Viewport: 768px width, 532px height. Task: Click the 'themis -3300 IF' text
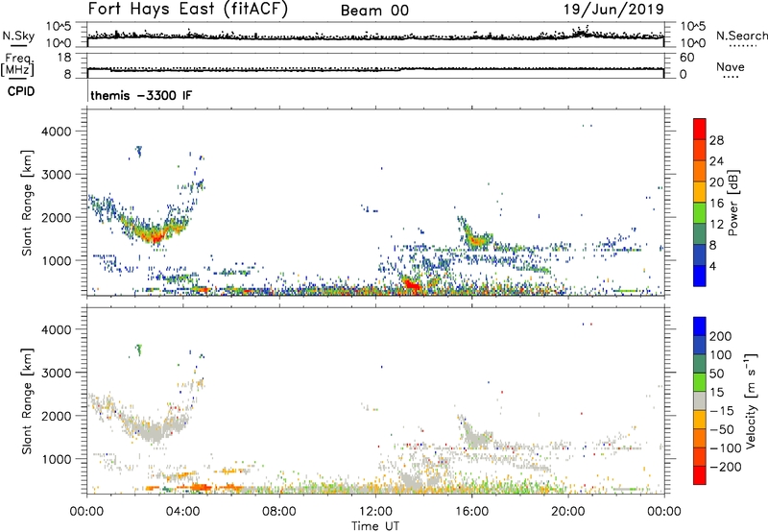(x=141, y=95)
